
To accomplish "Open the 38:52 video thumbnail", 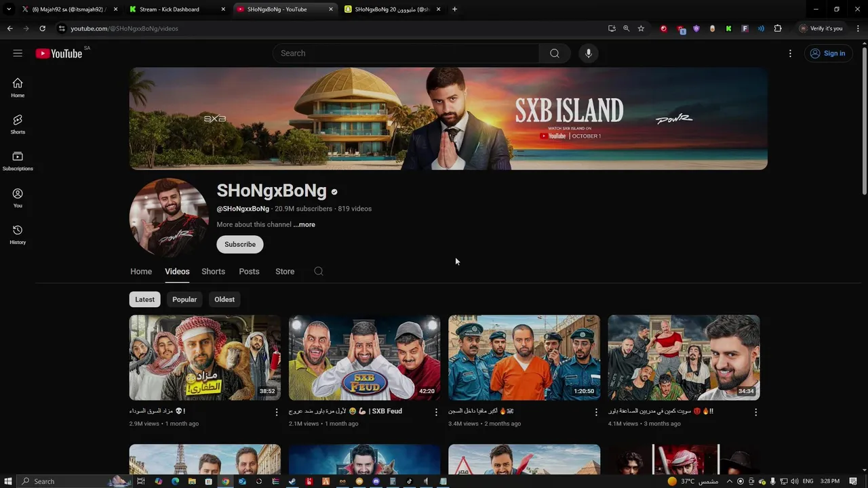I will click(x=205, y=357).
